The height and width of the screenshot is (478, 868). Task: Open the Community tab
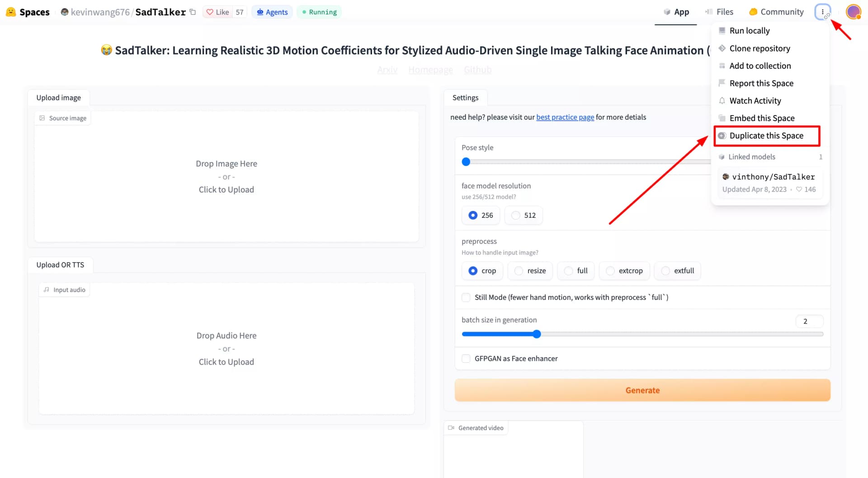pos(776,12)
